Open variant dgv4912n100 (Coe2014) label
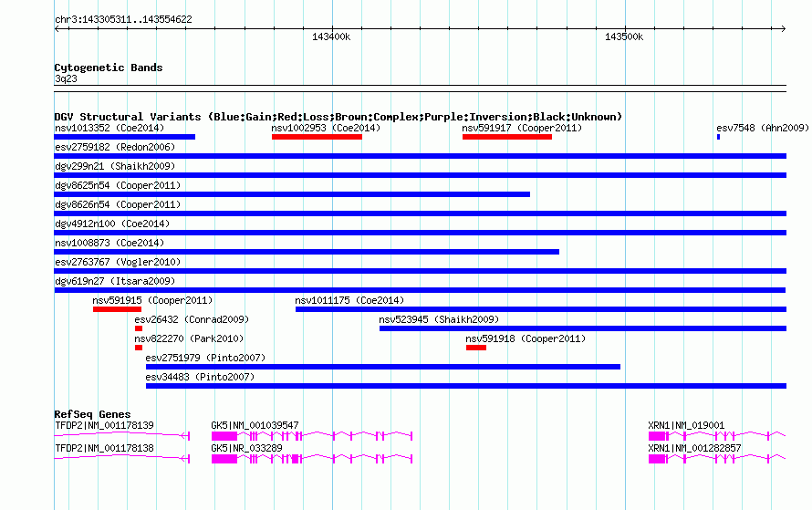The image size is (812, 510). tap(112, 224)
